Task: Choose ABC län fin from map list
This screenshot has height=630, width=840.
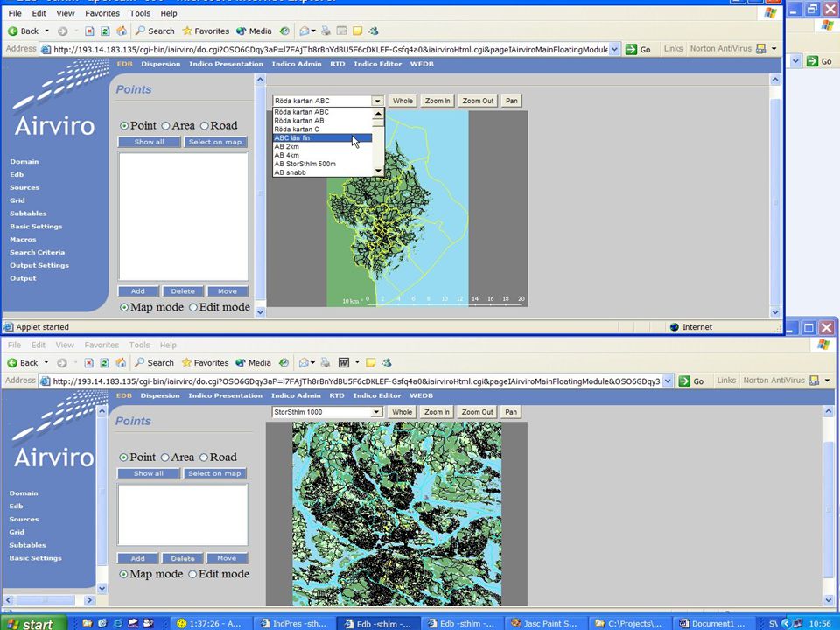Action: pos(323,137)
